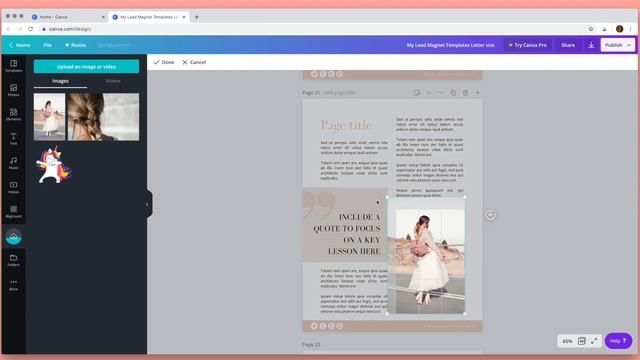Select the braided hair upload thumbnail
This screenshot has height=360, width=640.
coord(103,117)
